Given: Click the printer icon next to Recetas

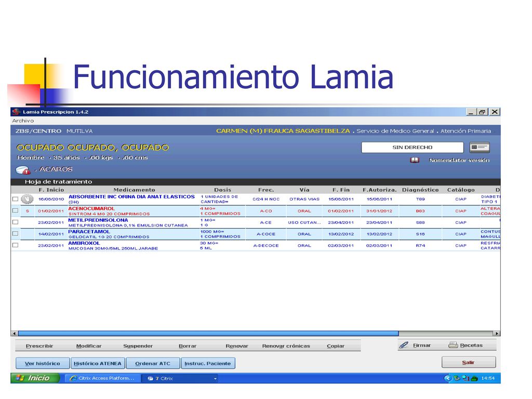Looking at the screenshot, I should (453, 345).
